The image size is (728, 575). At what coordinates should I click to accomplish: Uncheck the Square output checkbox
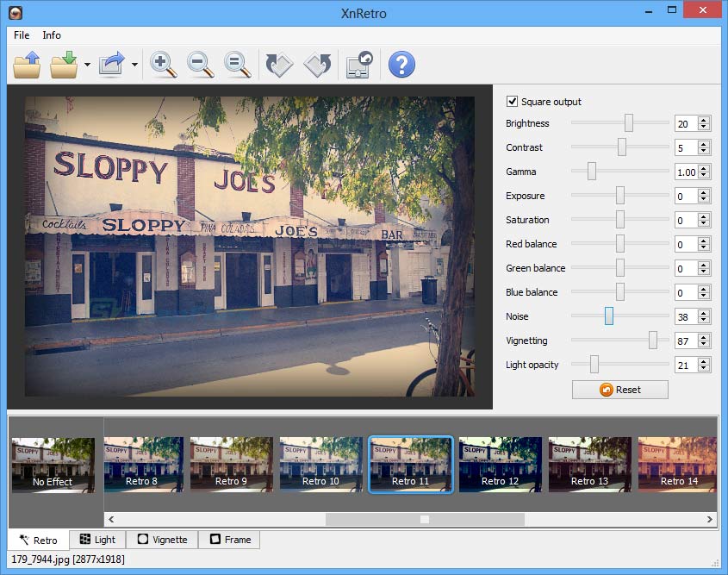coord(513,102)
